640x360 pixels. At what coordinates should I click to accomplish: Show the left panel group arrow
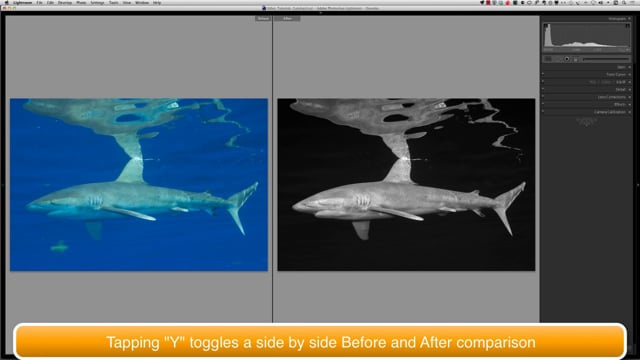click(2, 185)
